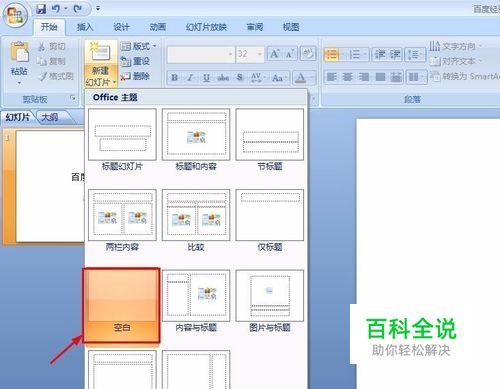Image resolution: width=500 pixels, height=389 pixels.
Task: Choose the 两栏内容 layout
Action: [x=122, y=221]
